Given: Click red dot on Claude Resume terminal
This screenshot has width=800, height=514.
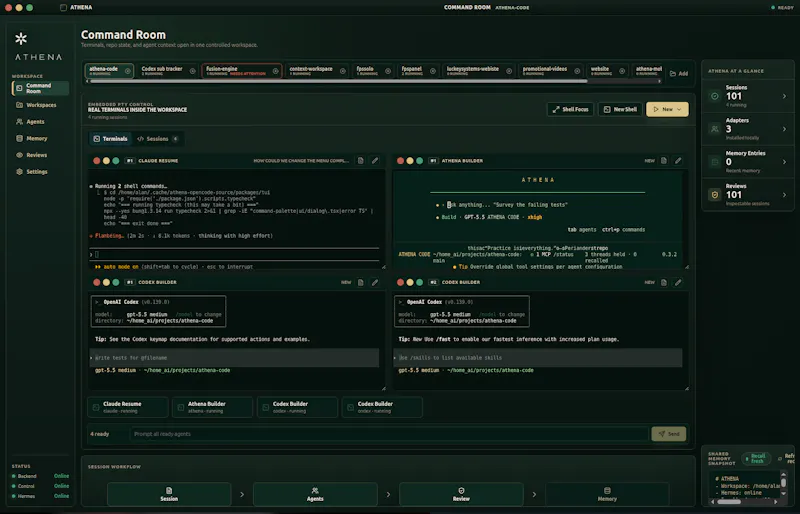Looking at the screenshot, I should click(96, 161).
